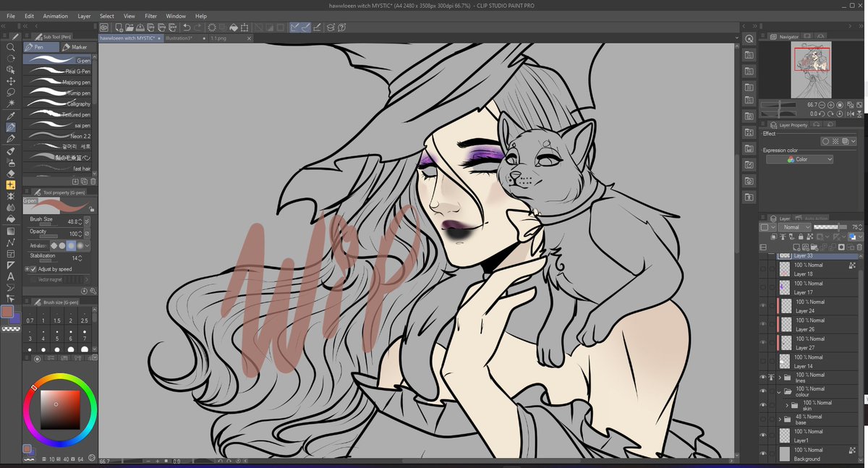The width and height of the screenshot is (868, 468).
Task: Show the hidden base folder via its eye box
Action: click(763, 420)
